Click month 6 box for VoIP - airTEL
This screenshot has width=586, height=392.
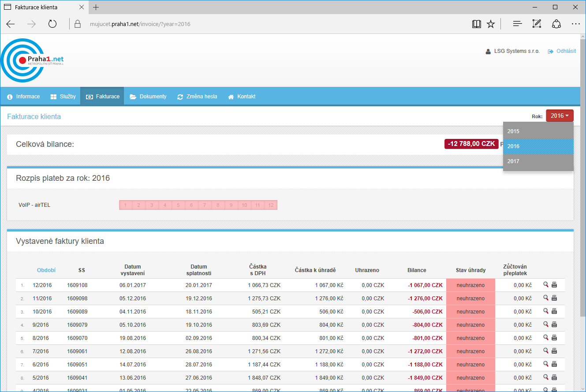click(191, 205)
